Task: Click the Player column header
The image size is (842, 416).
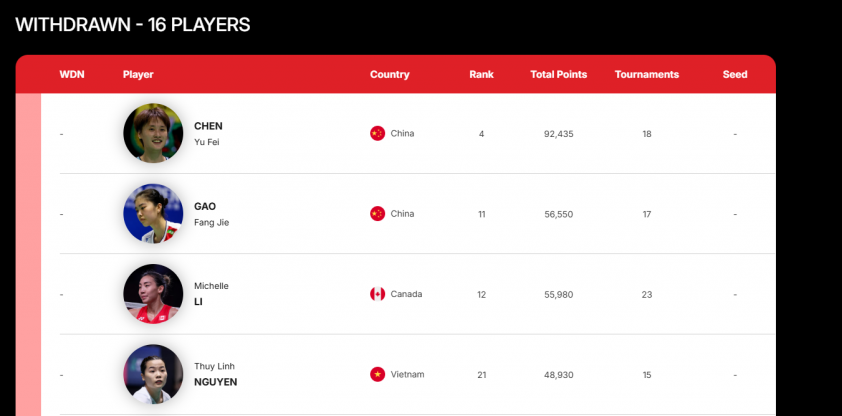Action: [138, 75]
